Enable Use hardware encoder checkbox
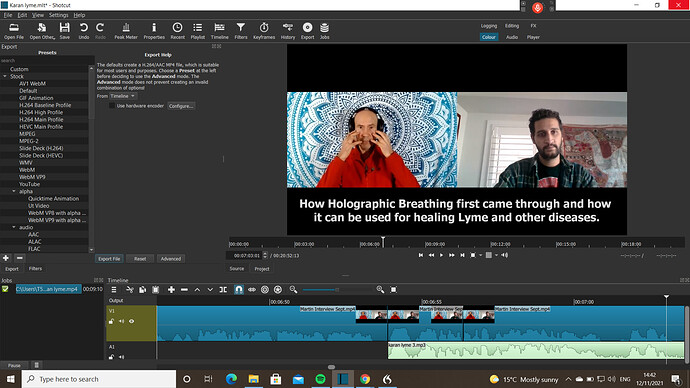Image resolution: width=690 pixels, height=388 pixels. [x=112, y=106]
